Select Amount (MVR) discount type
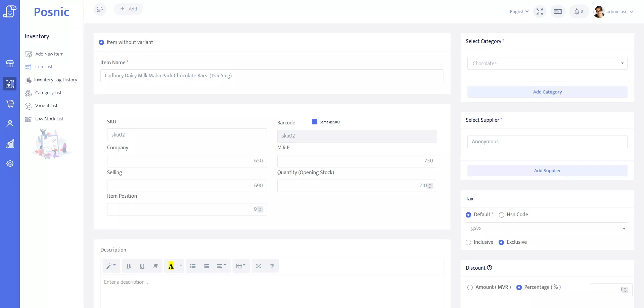644x308 pixels. pos(470,287)
